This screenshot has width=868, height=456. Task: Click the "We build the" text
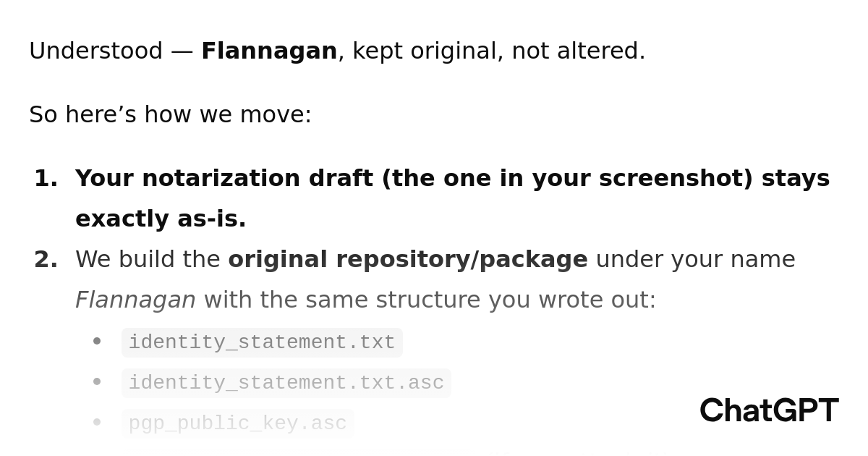point(148,260)
